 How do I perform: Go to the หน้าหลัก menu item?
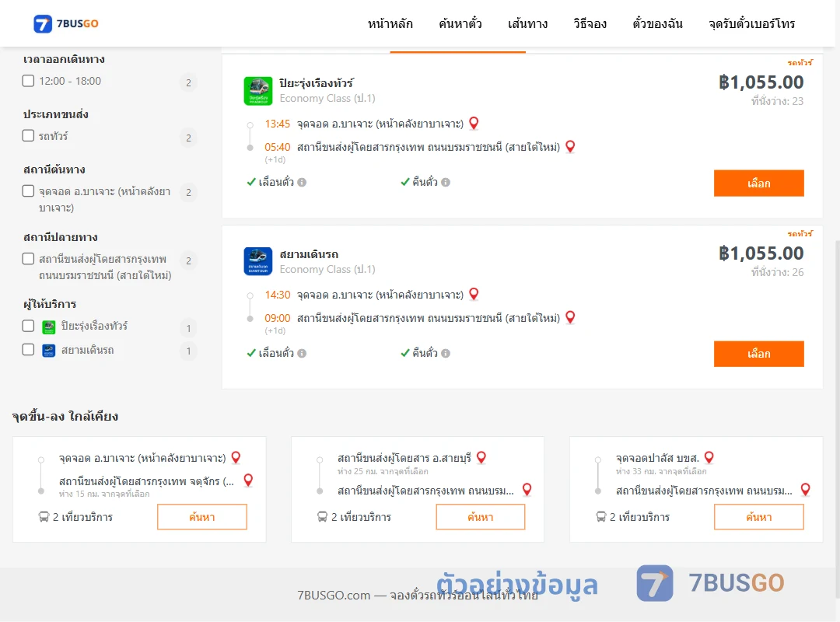[390, 23]
